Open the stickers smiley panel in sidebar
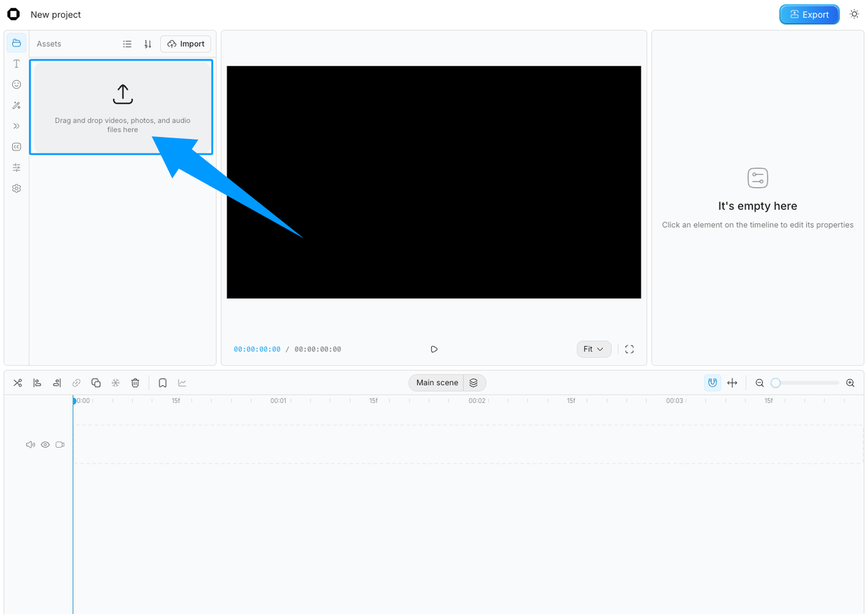This screenshot has width=868, height=614. 16,84
